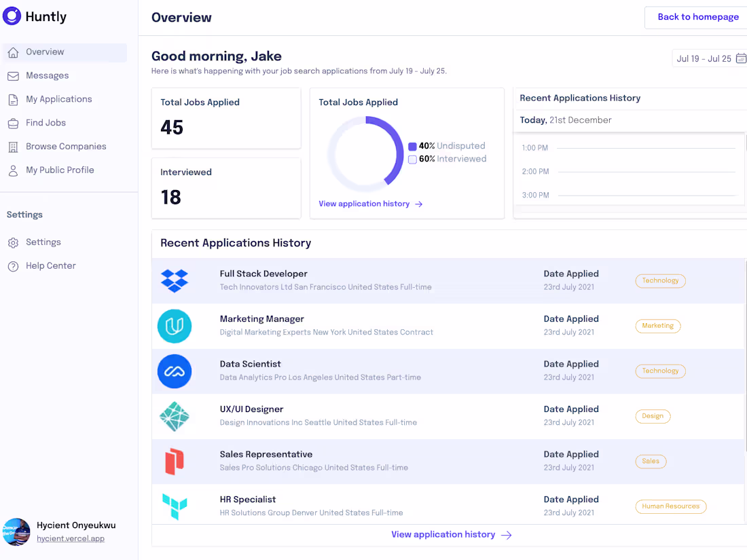Click the Technology tag on Data Scientist row
Image resolution: width=747 pixels, height=560 pixels.
[660, 371]
